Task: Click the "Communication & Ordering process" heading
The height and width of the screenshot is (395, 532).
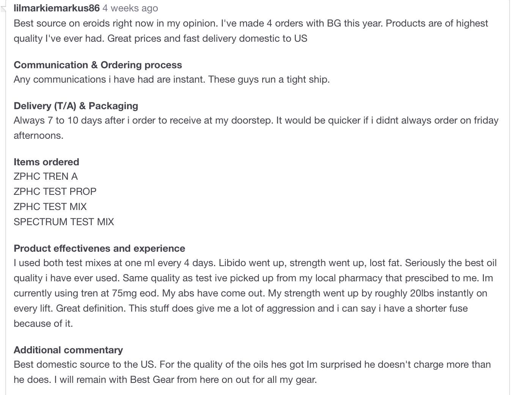Action: [x=98, y=65]
